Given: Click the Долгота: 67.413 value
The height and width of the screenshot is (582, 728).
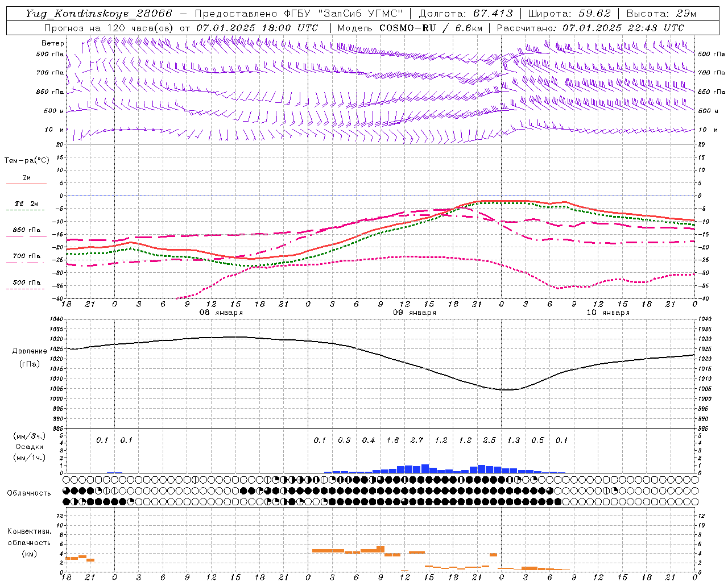Looking at the screenshot, I should click(465, 14).
